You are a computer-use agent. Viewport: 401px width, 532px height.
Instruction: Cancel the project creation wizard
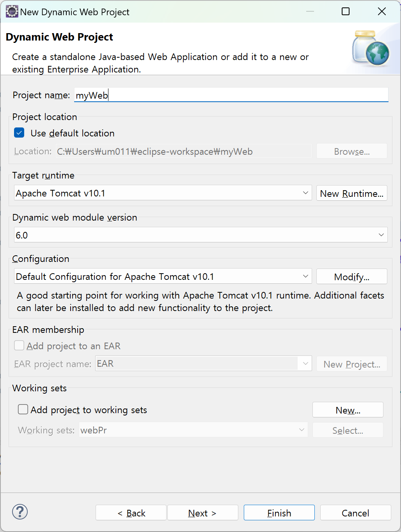click(x=355, y=513)
